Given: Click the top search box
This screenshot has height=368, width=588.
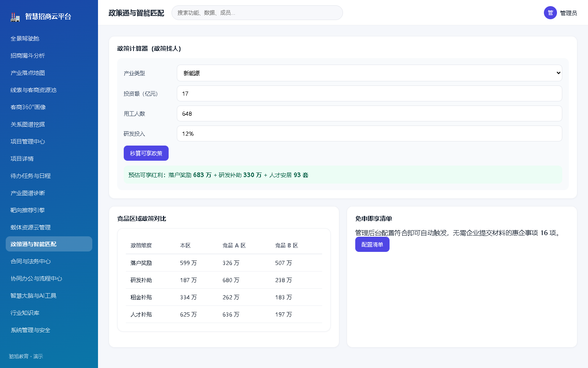Looking at the screenshot, I should click(257, 13).
